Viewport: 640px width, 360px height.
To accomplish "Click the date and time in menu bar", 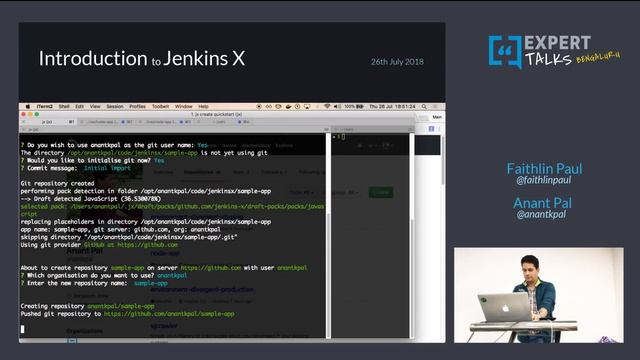I will (392, 107).
